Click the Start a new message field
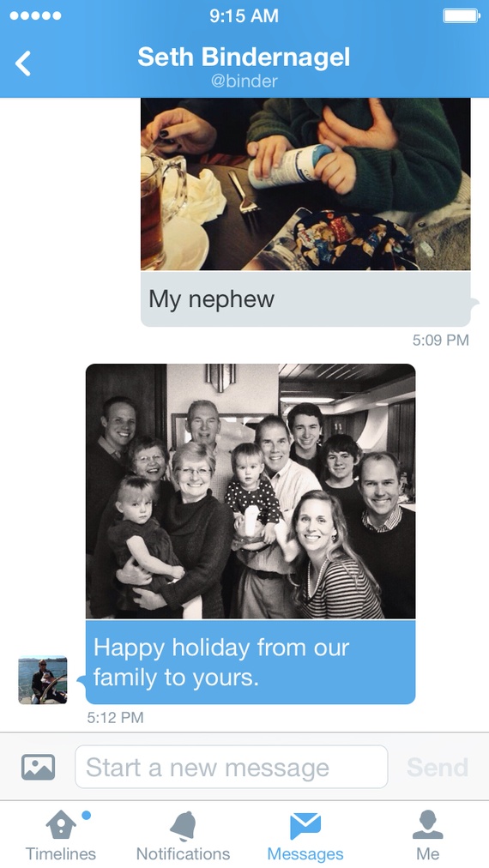Image resolution: width=489 pixels, height=868 pixels. tap(232, 767)
